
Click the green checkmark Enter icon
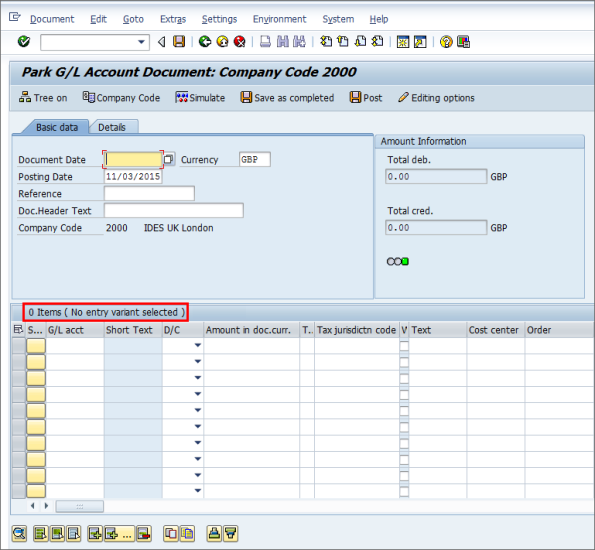click(x=24, y=41)
